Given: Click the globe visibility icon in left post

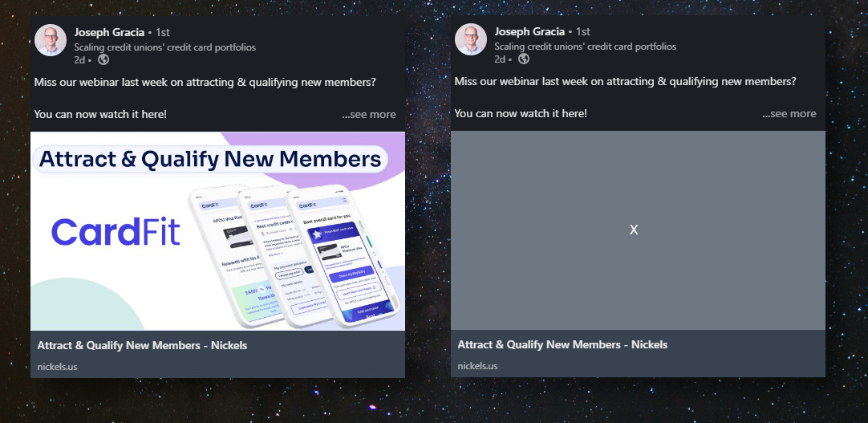Looking at the screenshot, I should [x=103, y=59].
